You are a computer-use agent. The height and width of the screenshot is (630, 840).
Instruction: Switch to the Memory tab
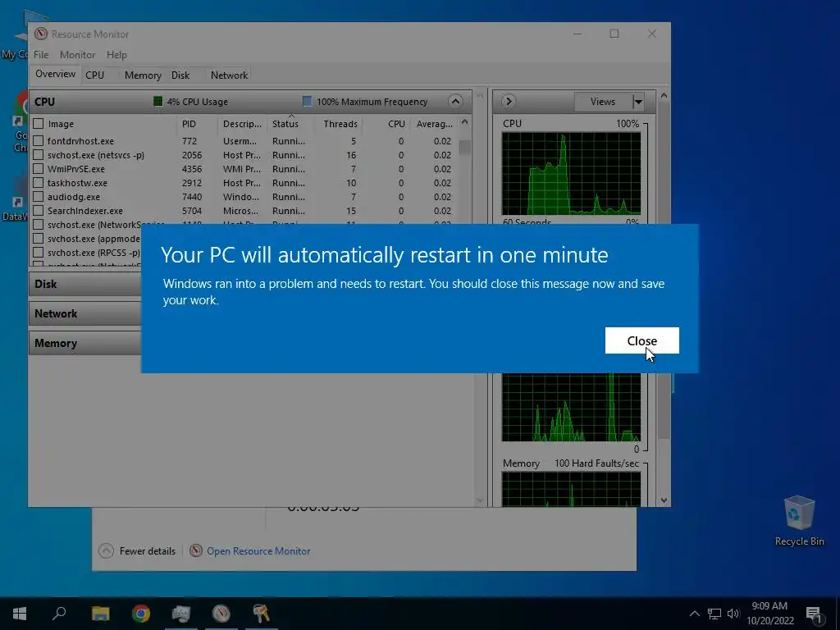pos(143,75)
